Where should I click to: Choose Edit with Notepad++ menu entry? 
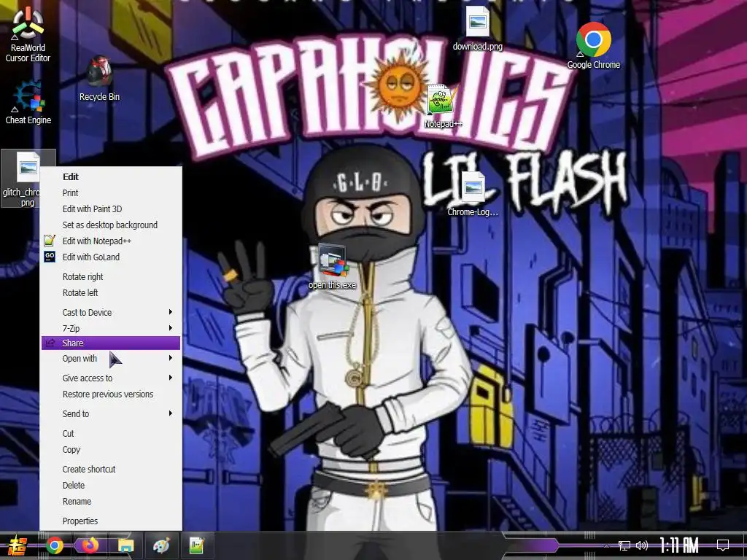pyautogui.click(x=111, y=241)
